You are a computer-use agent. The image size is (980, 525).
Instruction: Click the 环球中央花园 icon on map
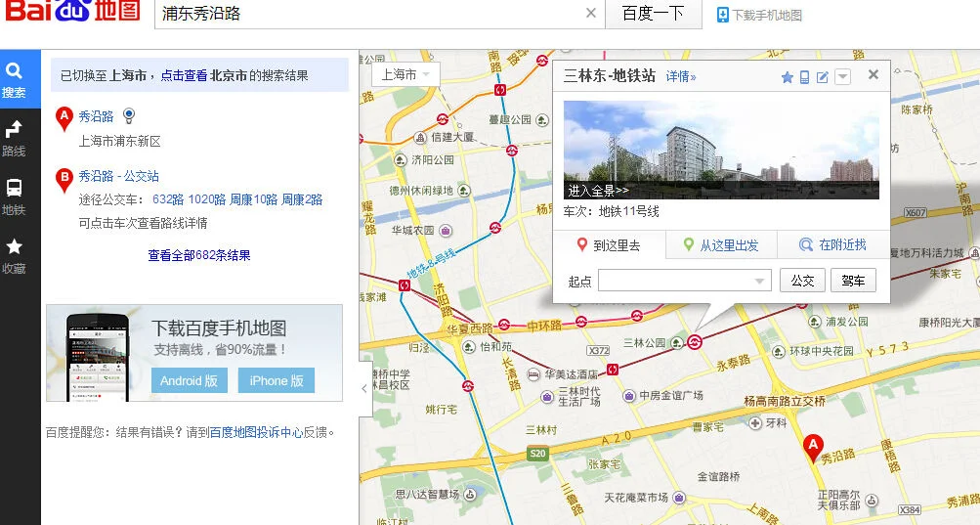click(779, 352)
